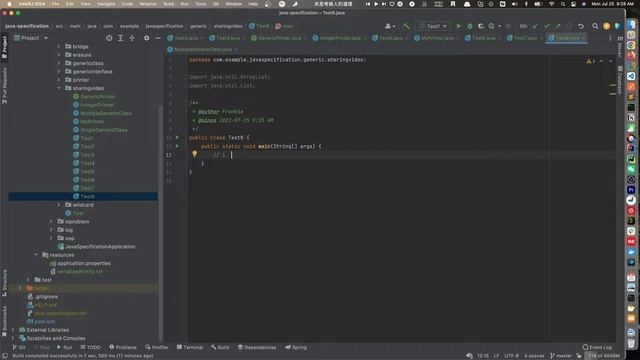Switch to the MyPrinter.java tab
Image resolution: width=640 pixels, height=360 pixels.
pos(437,38)
